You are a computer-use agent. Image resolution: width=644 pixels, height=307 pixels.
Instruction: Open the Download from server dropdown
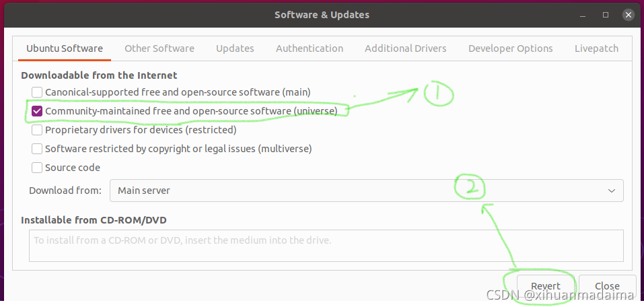[366, 191]
